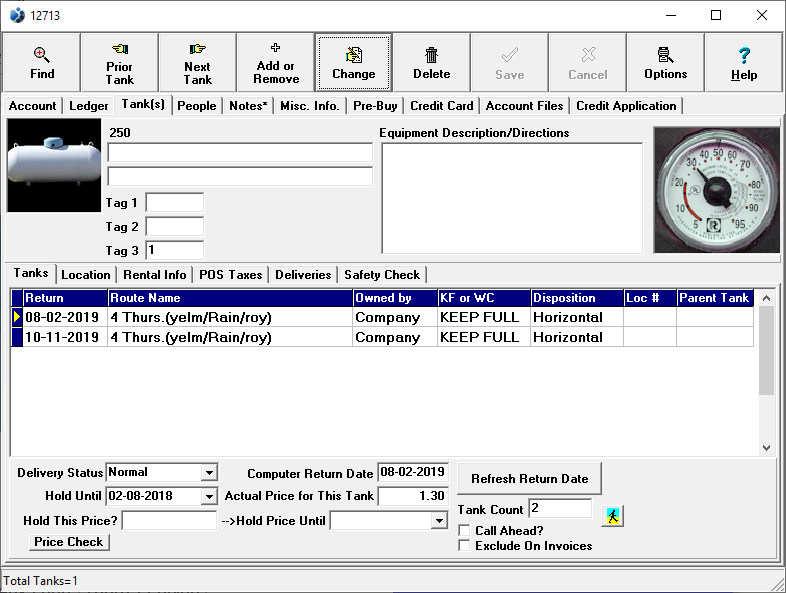Click the running figure icon beside Tank Count
Screen dimensions: 786x593
(x=612, y=515)
